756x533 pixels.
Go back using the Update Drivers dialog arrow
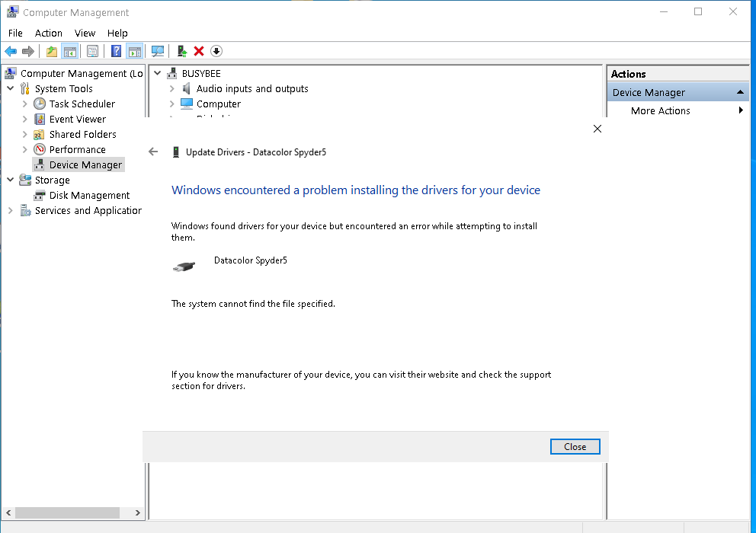coord(153,152)
